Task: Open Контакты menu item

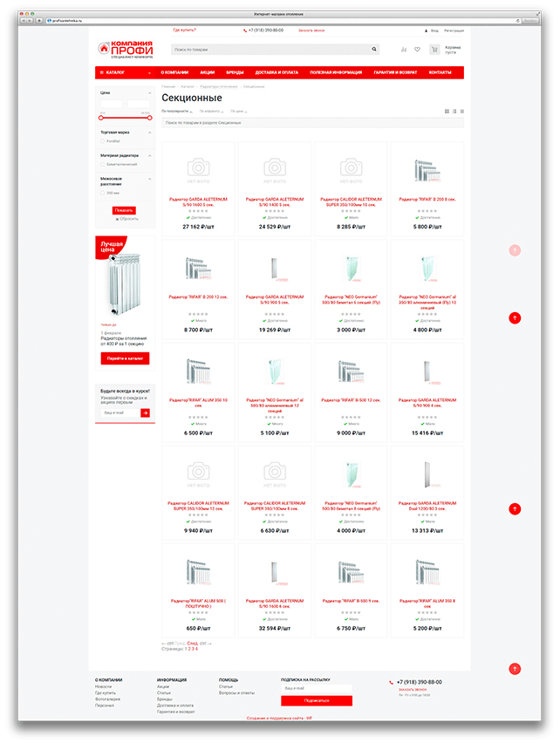Action: (x=440, y=72)
